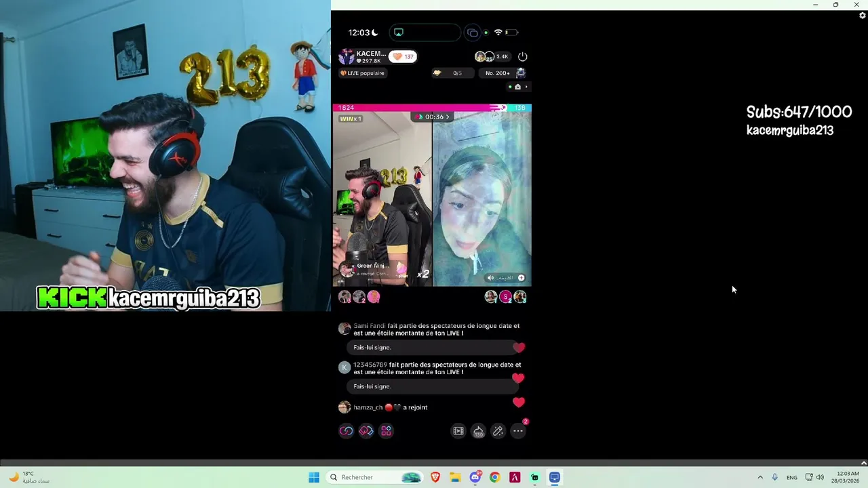Share the live with the arrow icon
Viewport: 868px width, 488px height.
tap(478, 431)
